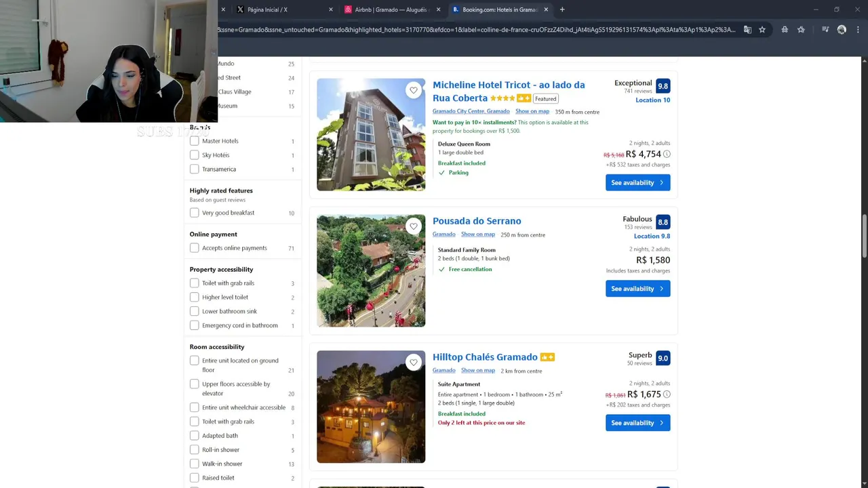This screenshot has width=868, height=488.
Task: Open Hilltop Chalés Gramado title link
Action: coord(485,357)
